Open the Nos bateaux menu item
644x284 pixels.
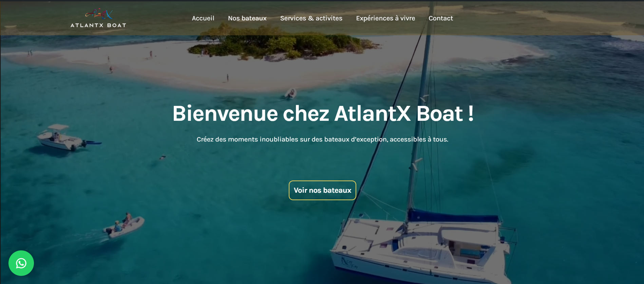tap(247, 18)
